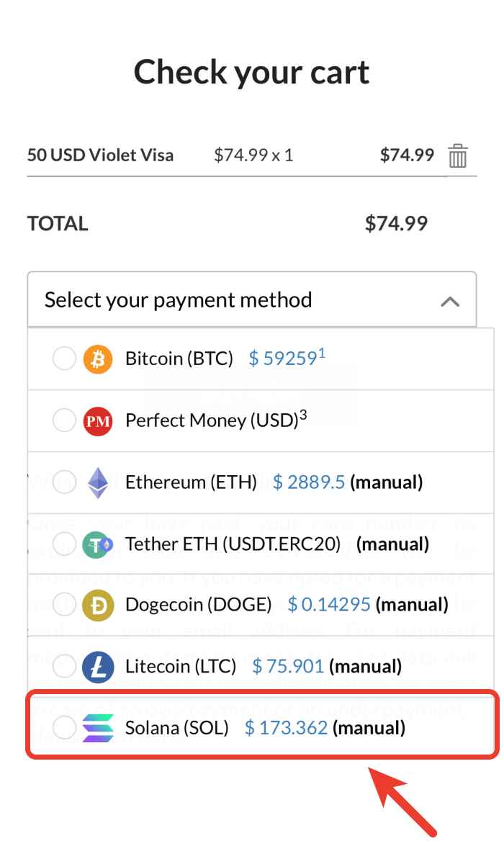Image resolution: width=504 pixels, height=846 pixels.
Task: Click the Bitcoin $ 59259 price link
Action: 283,359
